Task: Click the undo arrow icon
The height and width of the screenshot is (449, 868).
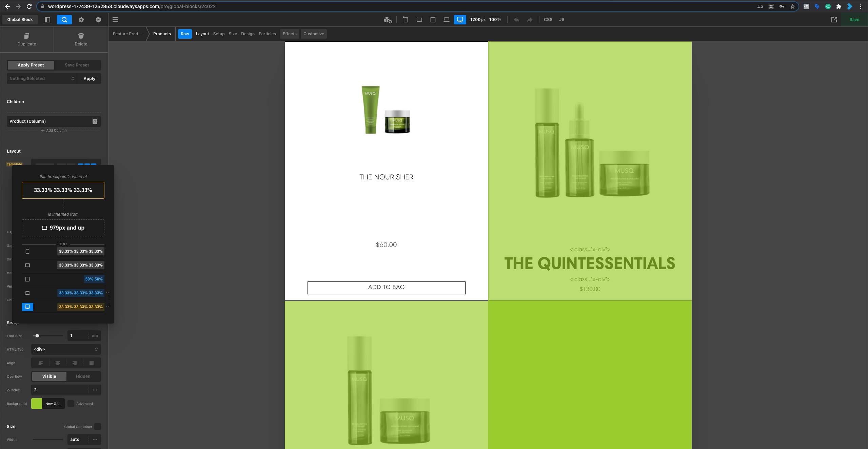Action: (x=516, y=20)
